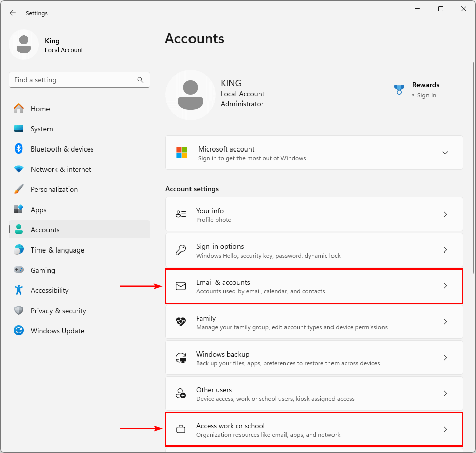
Task: Go to System in sidebar
Action: [41, 129]
